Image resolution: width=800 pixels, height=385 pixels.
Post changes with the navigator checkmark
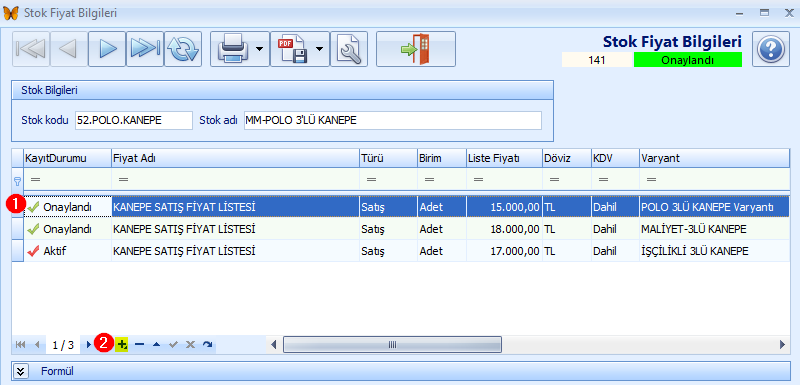173,345
